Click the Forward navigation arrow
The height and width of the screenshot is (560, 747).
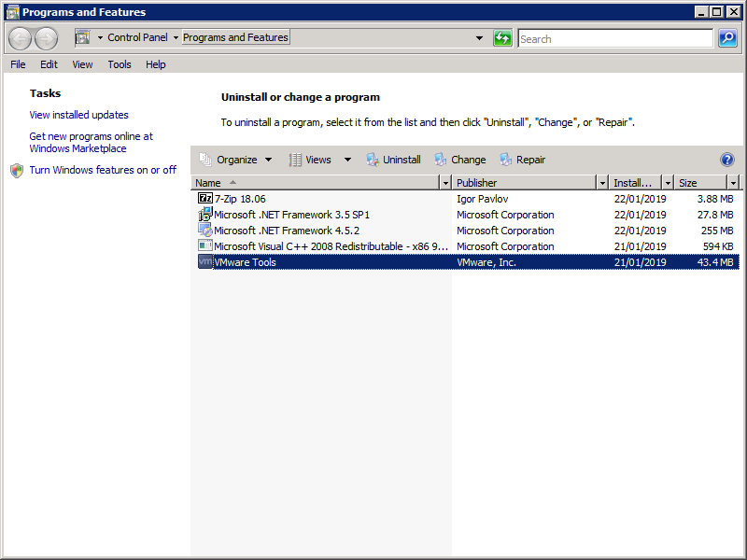click(x=46, y=38)
